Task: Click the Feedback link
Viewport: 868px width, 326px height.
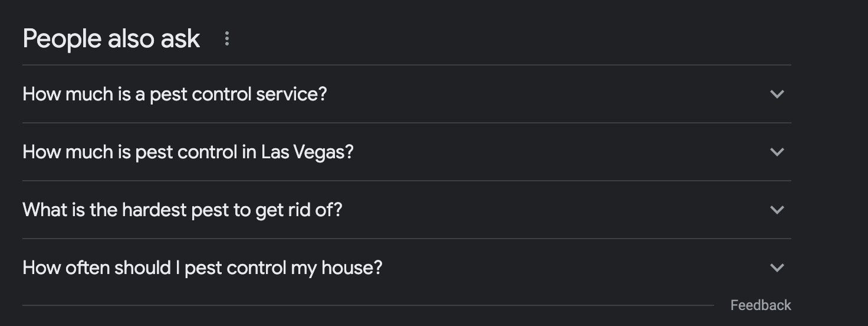Action: click(761, 305)
